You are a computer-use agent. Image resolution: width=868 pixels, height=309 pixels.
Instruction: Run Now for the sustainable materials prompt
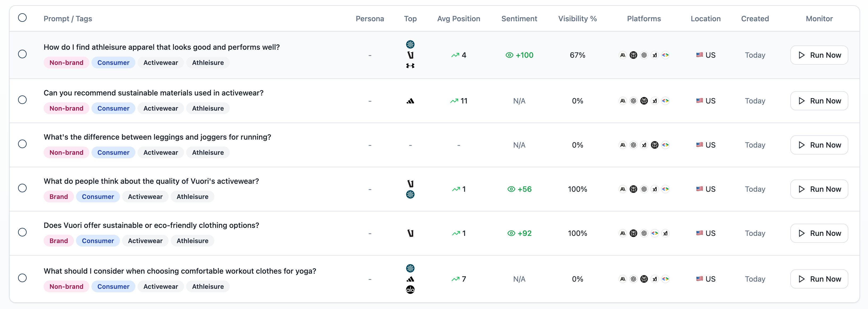819,101
